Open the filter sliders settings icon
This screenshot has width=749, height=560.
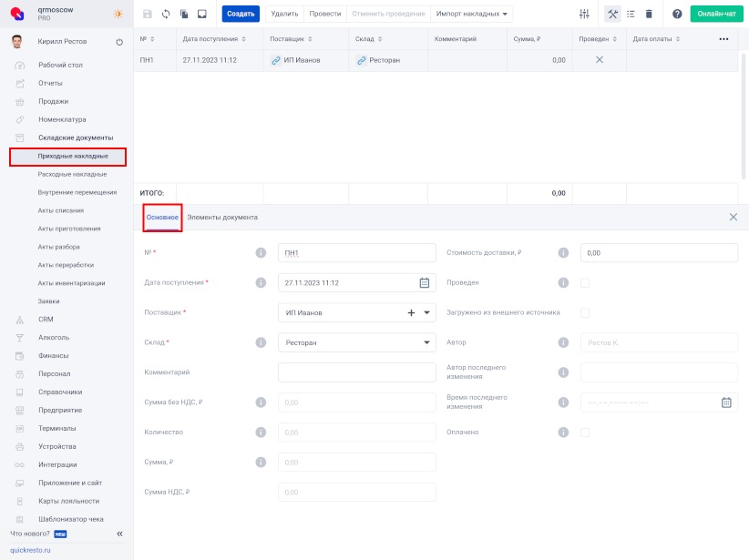[x=584, y=14]
